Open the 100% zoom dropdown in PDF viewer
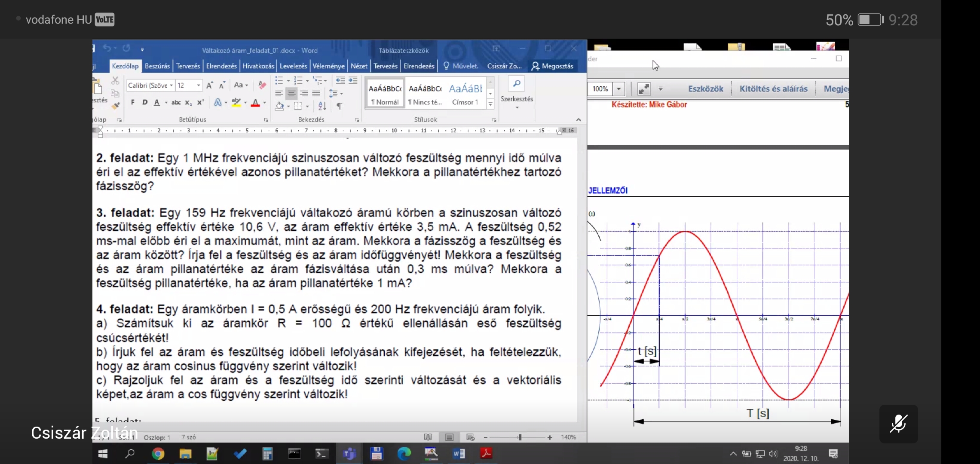Screen dimensions: 980x464 tap(619, 89)
